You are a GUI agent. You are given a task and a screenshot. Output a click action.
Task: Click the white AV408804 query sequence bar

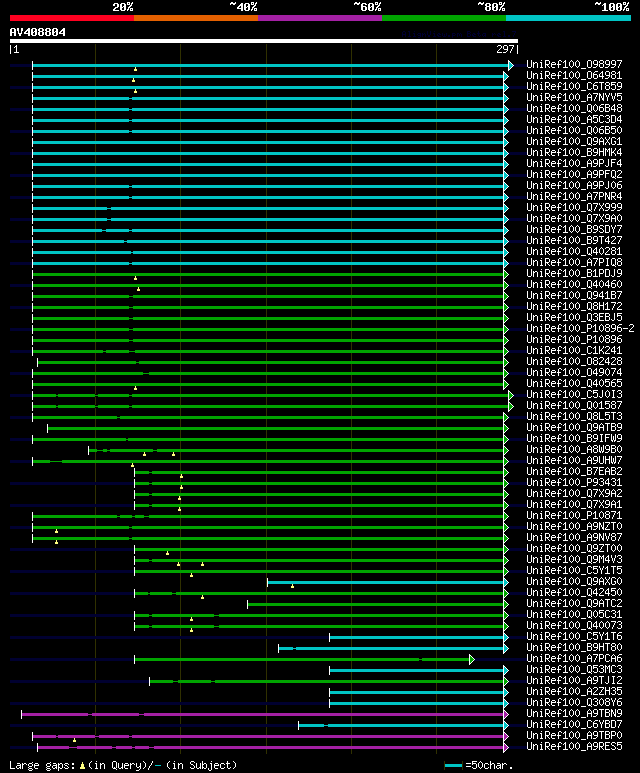(x=264, y=41)
